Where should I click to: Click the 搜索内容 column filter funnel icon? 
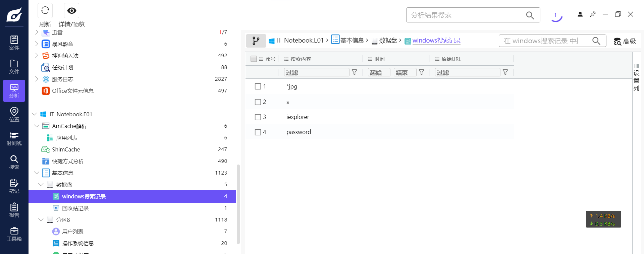[x=355, y=72]
